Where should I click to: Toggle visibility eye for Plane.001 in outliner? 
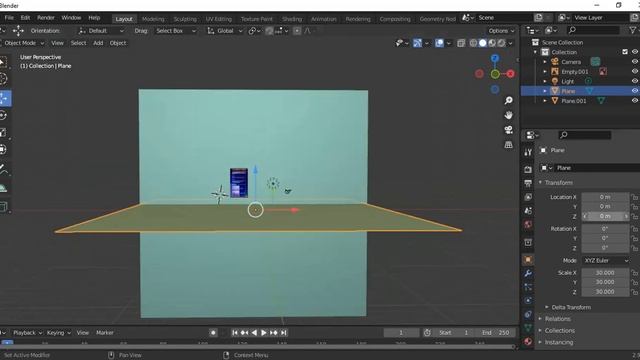coord(635,100)
